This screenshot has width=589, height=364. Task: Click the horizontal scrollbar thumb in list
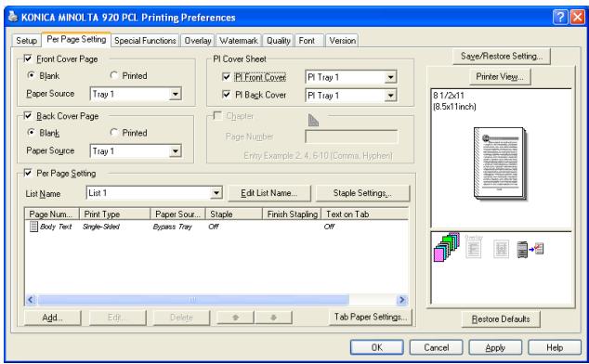pos(193,299)
